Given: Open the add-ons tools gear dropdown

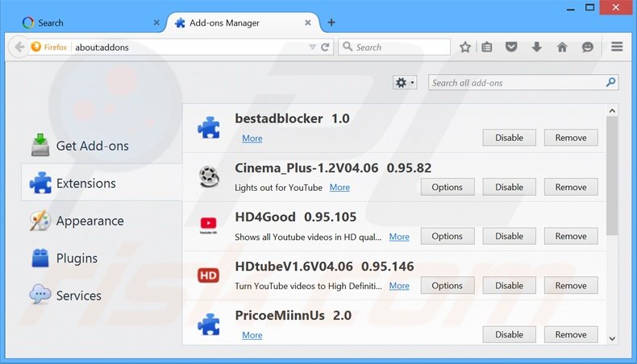Looking at the screenshot, I should pyautogui.click(x=405, y=83).
